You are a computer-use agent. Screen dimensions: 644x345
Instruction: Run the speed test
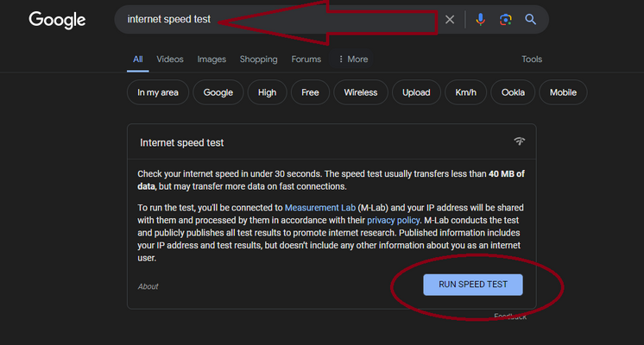point(473,285)
